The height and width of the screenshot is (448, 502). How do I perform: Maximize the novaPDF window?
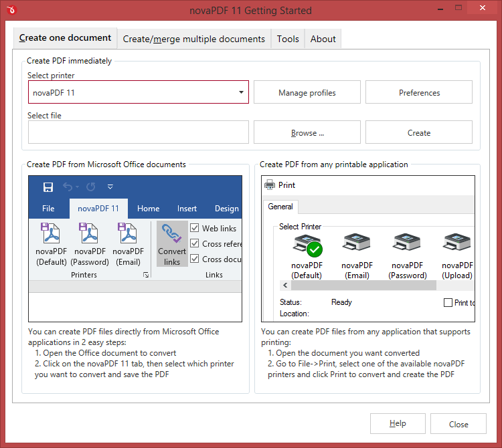(458, 8)
